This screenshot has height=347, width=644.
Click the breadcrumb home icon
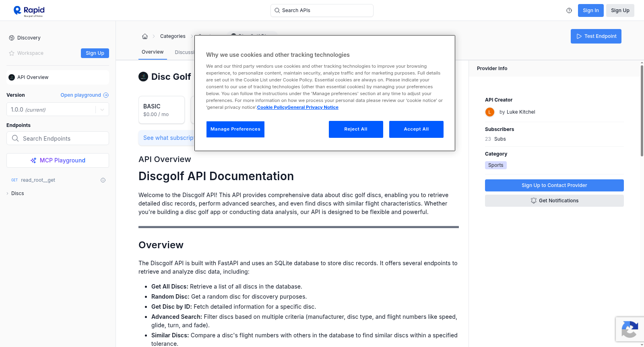tap(145, 36)
